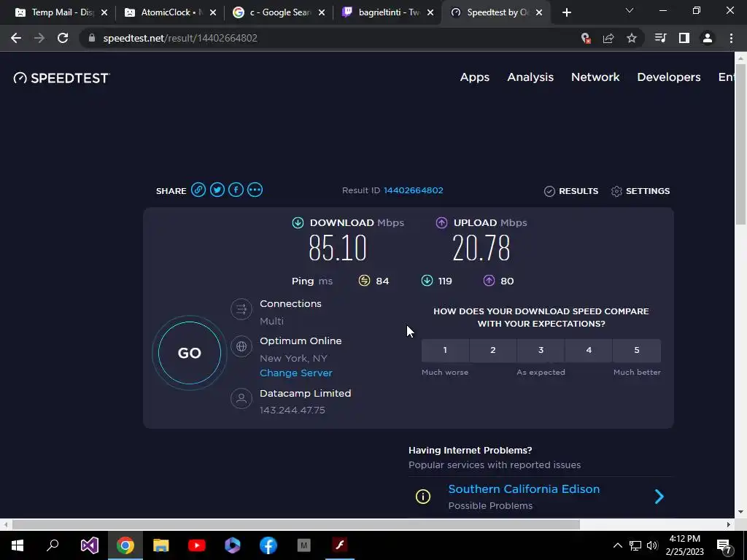Open Windows taskbar search
This screenshot has width=747, height=560.
pos(53,545)
